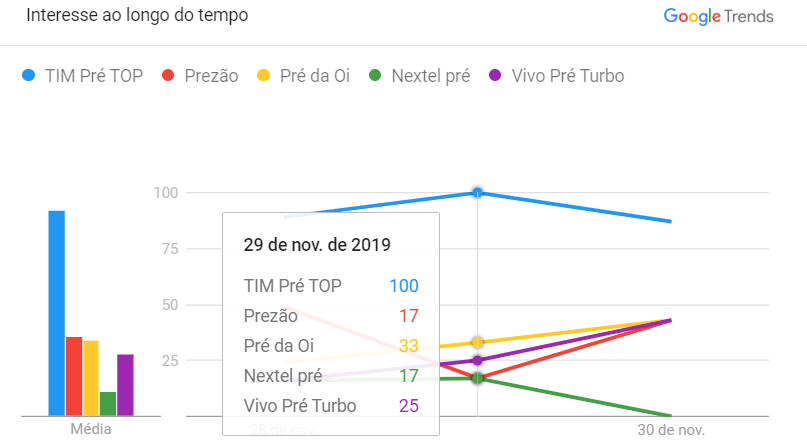Screen dimensions: 807x445
Task: Click the purple average bar
Action: [x=125, y=384]
